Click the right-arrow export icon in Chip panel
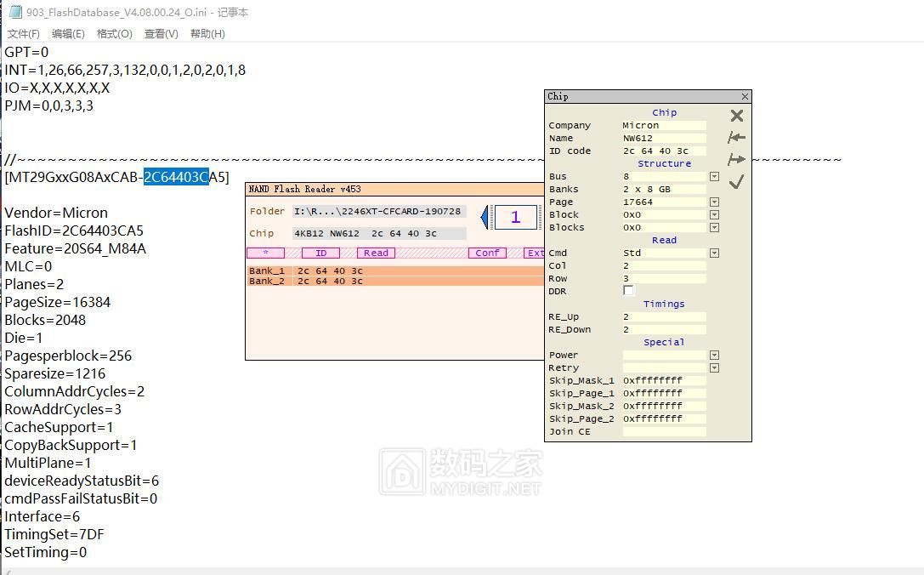The image size is (924, 575). coord(737,159)
